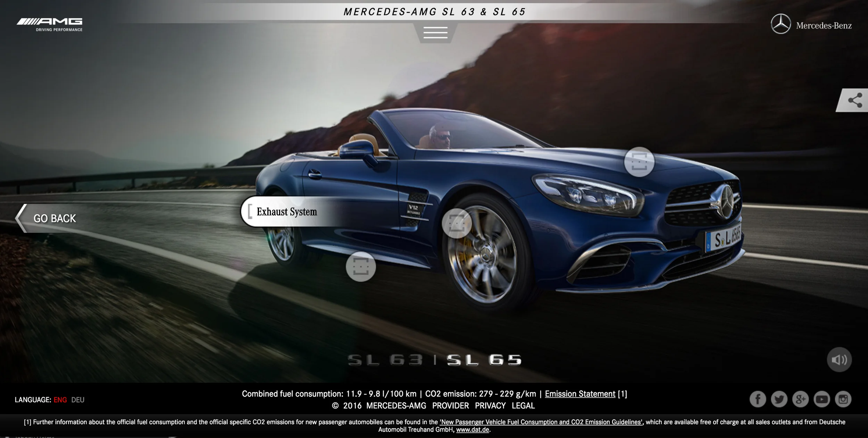Open the New Passenger Vehicle Fuel Consumption guidelines link
This screenshot has width=868, height=438.
pyautogui.click(x=541, y=422)
